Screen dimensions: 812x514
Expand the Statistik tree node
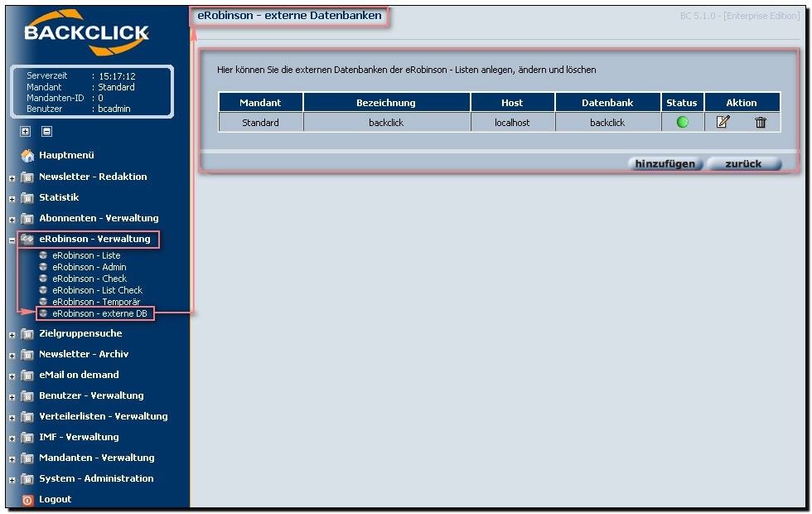[12, 199]
